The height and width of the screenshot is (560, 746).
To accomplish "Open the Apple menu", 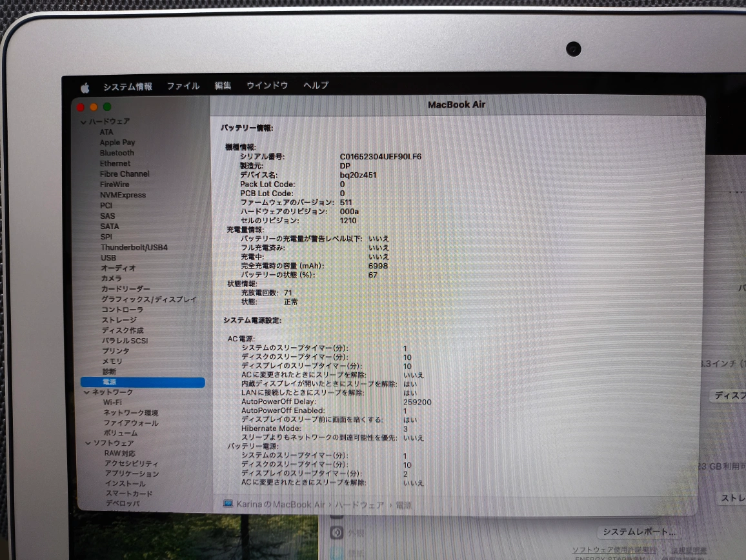I will point(85,88).
